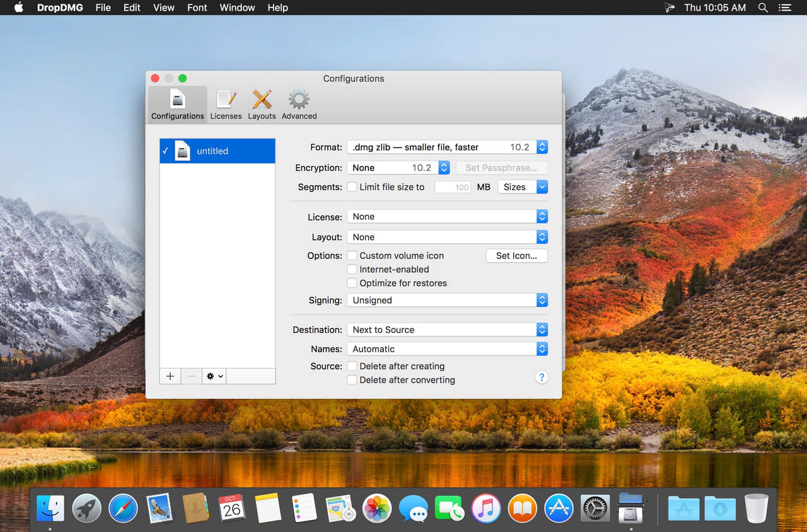
Task: Open Spotlight search in menu bar
Action: pos(763,8)
